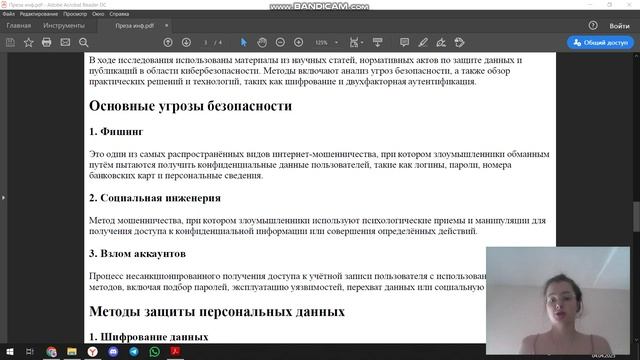Open the fit page options dropdown

click(x=356, y=42)
